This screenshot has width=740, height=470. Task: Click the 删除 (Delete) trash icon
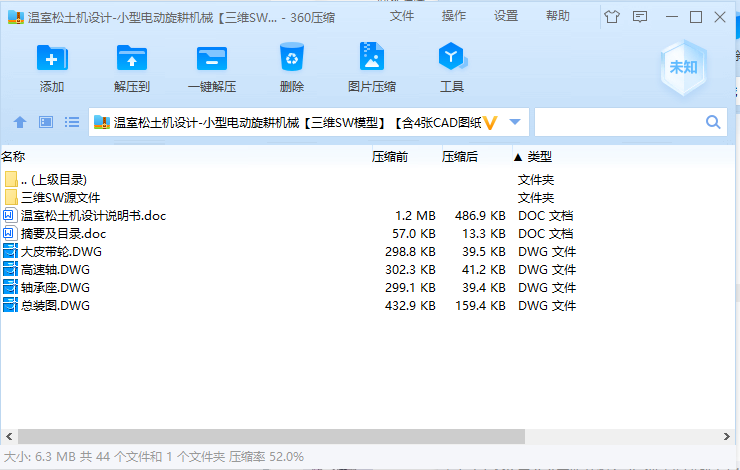click(292, 57)
